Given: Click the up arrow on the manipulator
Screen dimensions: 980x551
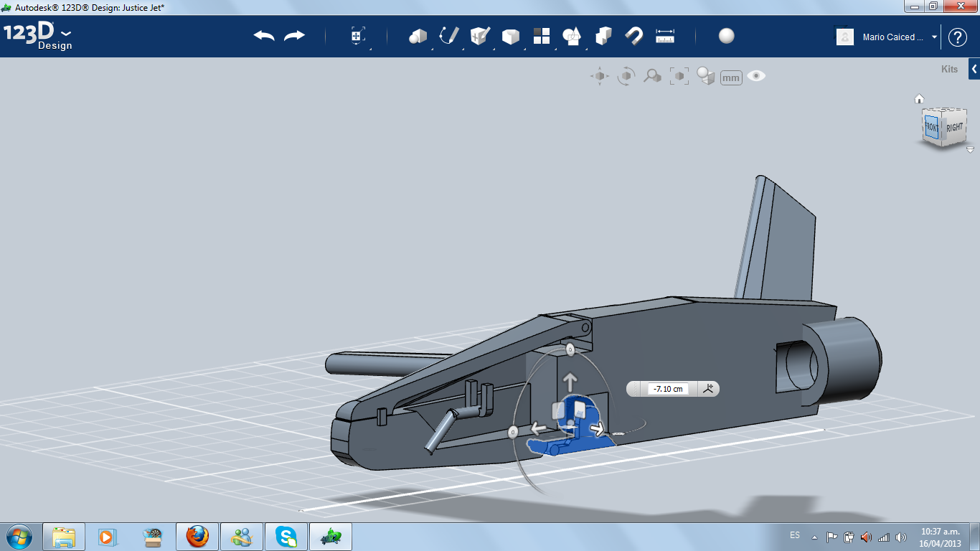Looking at the screenshot, I should coord(570,380).
